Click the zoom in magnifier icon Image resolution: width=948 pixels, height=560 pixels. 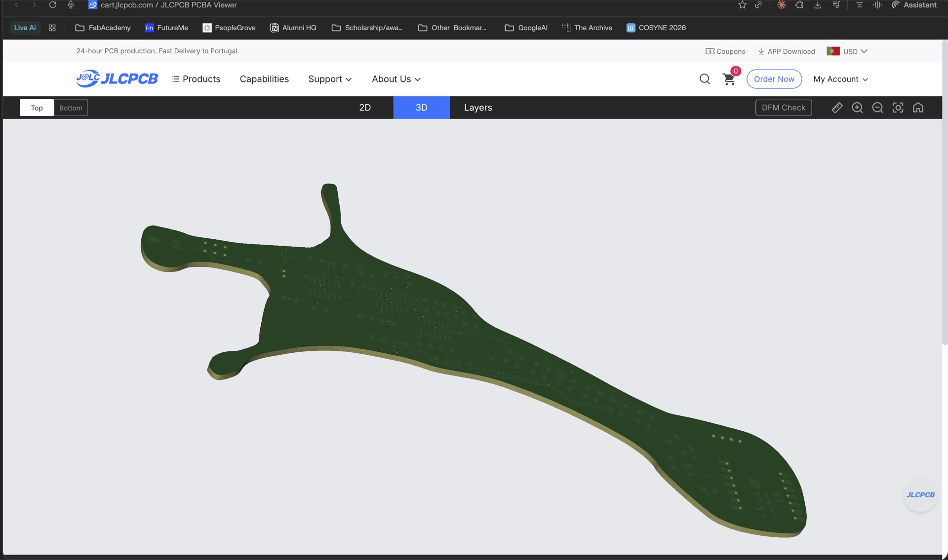coord(857,108)
